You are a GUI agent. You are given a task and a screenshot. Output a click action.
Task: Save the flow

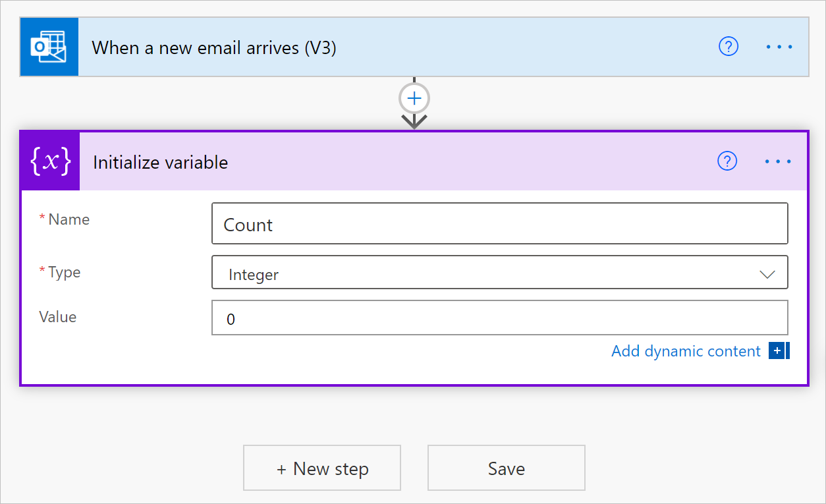point(506,468)
